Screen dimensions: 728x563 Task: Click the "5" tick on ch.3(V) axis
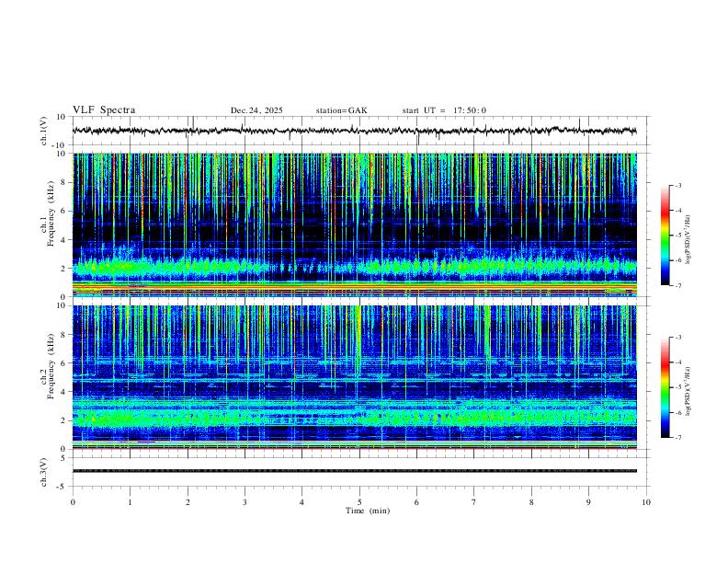click(x=64, y=457)
